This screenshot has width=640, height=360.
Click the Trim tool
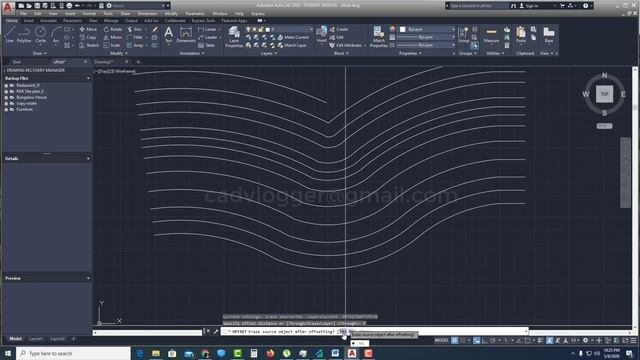click(135, 29)
